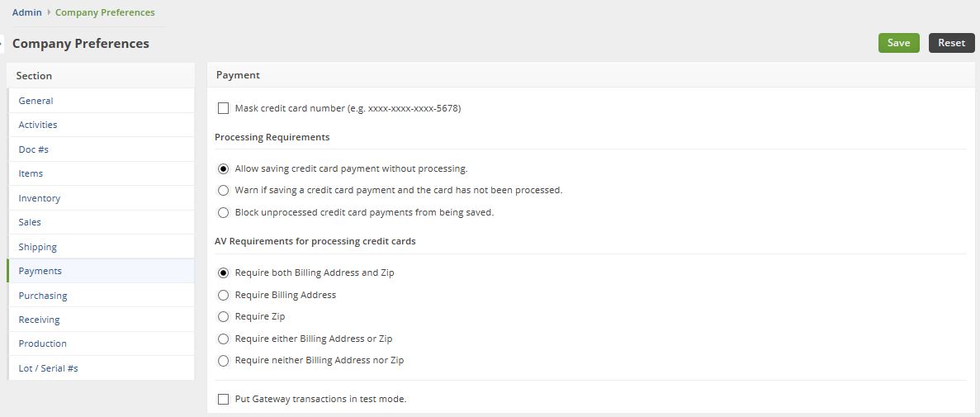
Task: Select the Require Zip radio button
Action: [224, 316]
